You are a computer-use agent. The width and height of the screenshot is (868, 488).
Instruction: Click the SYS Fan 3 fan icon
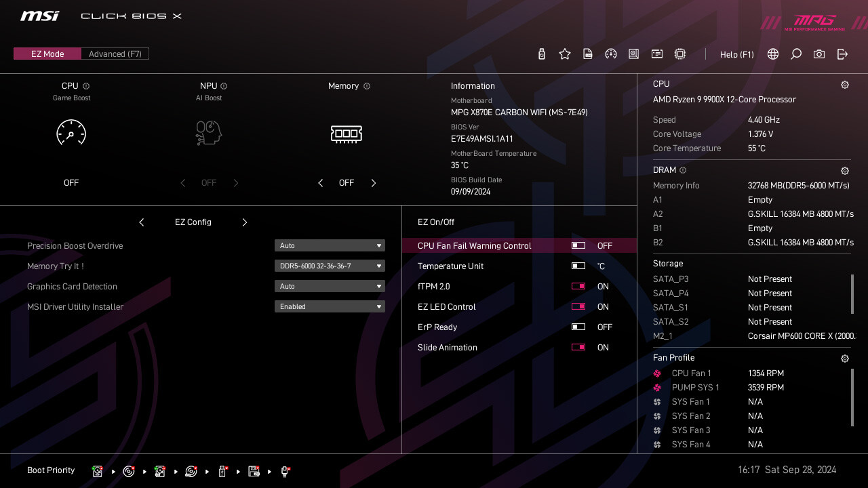[657, 430]
